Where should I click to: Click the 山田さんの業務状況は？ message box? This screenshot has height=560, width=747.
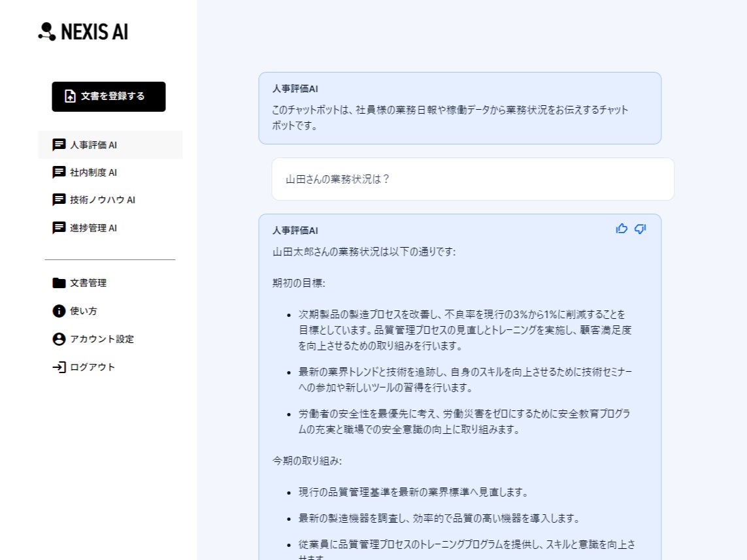473,179
